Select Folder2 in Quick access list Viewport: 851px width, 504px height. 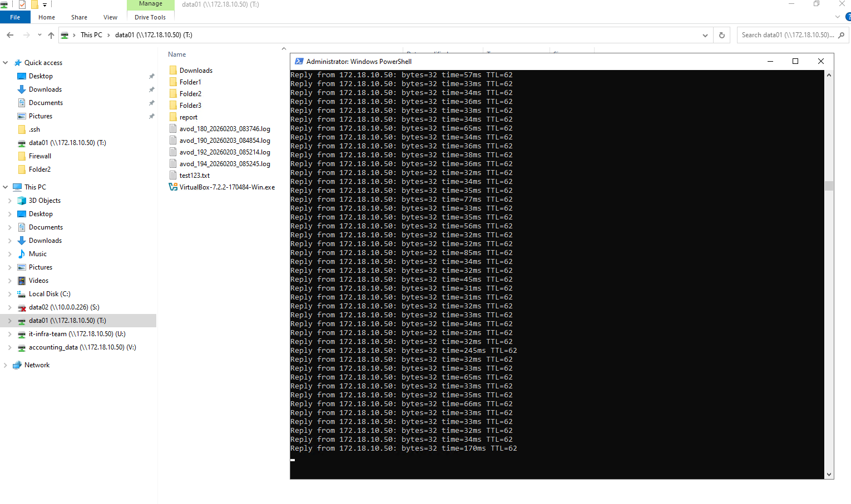click(x=39, y=169)
